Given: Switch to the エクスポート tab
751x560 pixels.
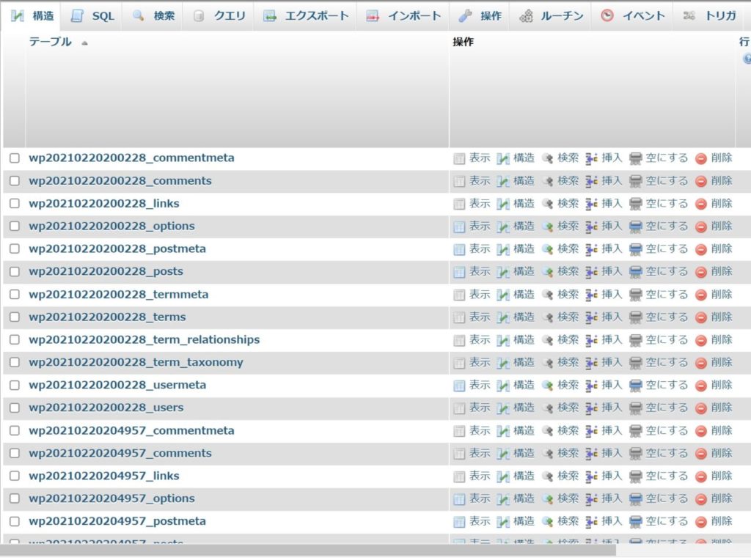Looking at the screenshot, I should pyautogui.click(x=306, y=16).
